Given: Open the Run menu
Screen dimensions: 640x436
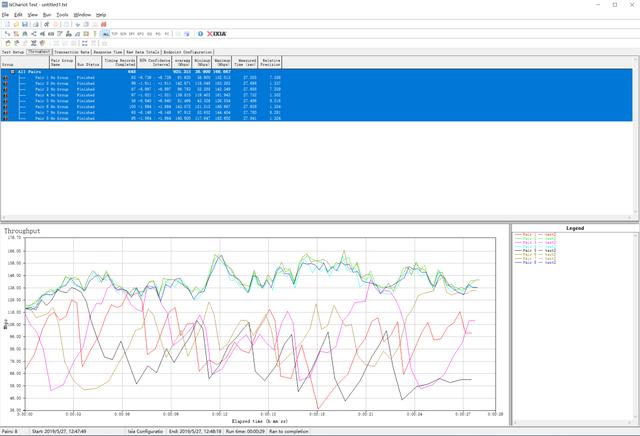Looking at the screenshot, I should click(47, 15).
